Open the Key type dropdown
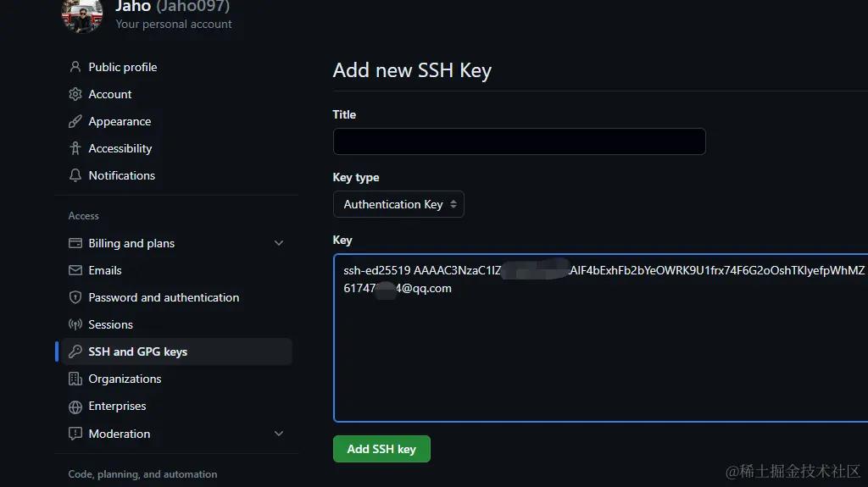The image size is (868, 487). pyautogui.click(x=398, y=204)
